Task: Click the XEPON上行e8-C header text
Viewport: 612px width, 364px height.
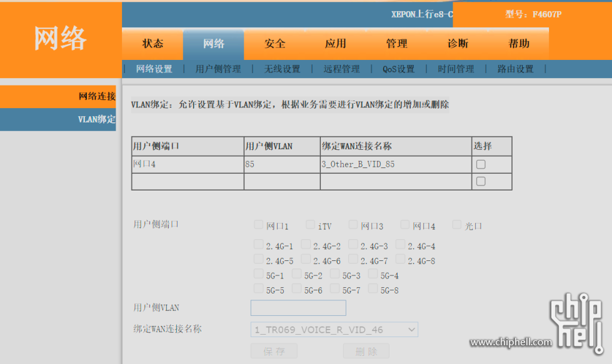Action: point(422,14)
